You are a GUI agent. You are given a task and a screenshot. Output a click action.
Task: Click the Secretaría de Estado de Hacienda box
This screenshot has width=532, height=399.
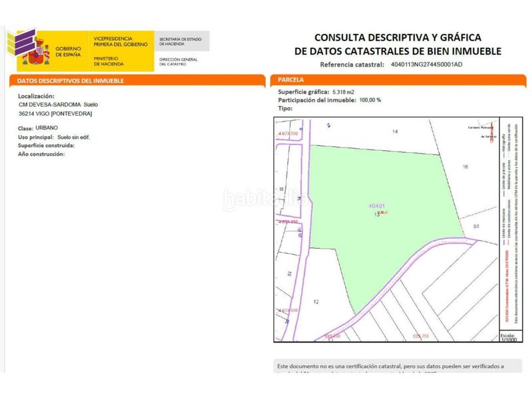tap(182, 41)
